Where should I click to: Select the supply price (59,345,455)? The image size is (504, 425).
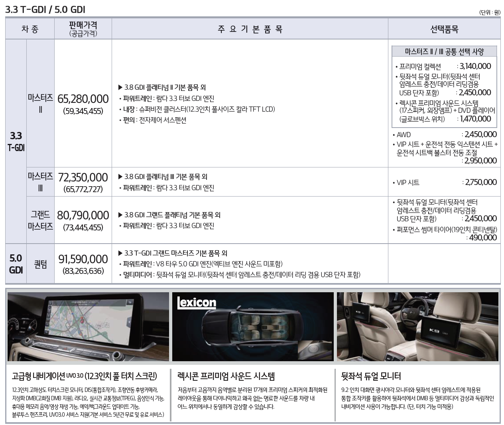click(x=83, y=111)
